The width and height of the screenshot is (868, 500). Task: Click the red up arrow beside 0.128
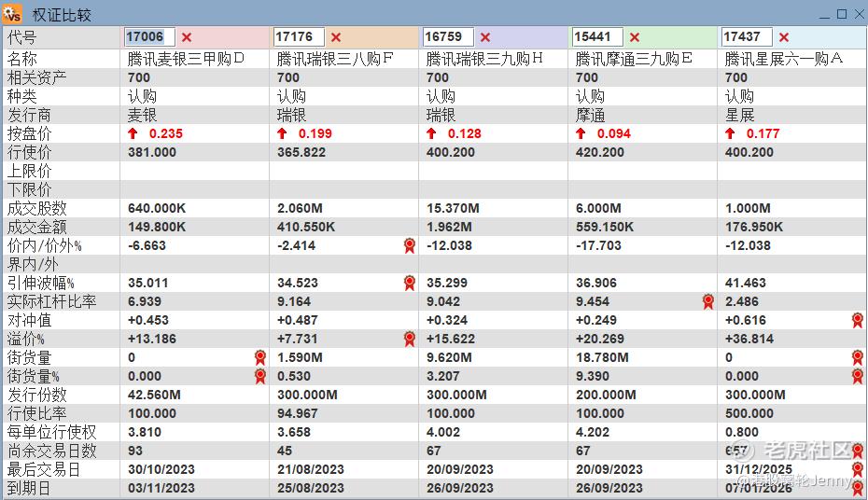pos(432,133)
